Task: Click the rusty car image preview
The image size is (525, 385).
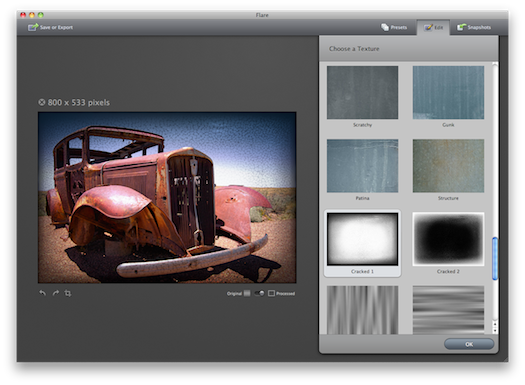Action: click(x=167, y=198)
